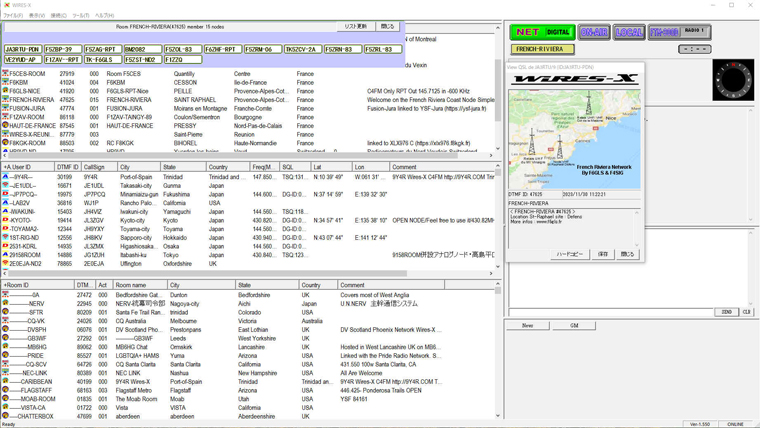Click 閉じる to close the QSL window
The image size is (760, 428).
pyautogui.click(x=627, y=254)
